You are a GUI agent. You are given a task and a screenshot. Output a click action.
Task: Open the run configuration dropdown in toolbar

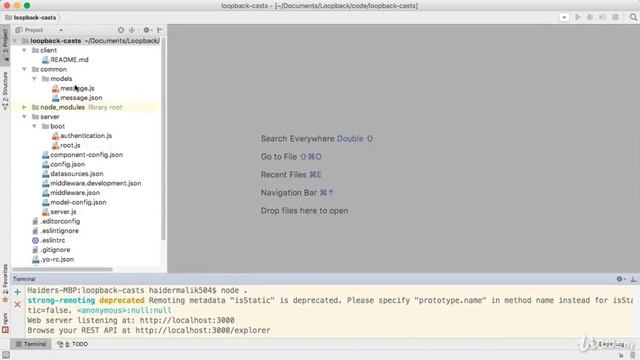click(x=564, y=18)
